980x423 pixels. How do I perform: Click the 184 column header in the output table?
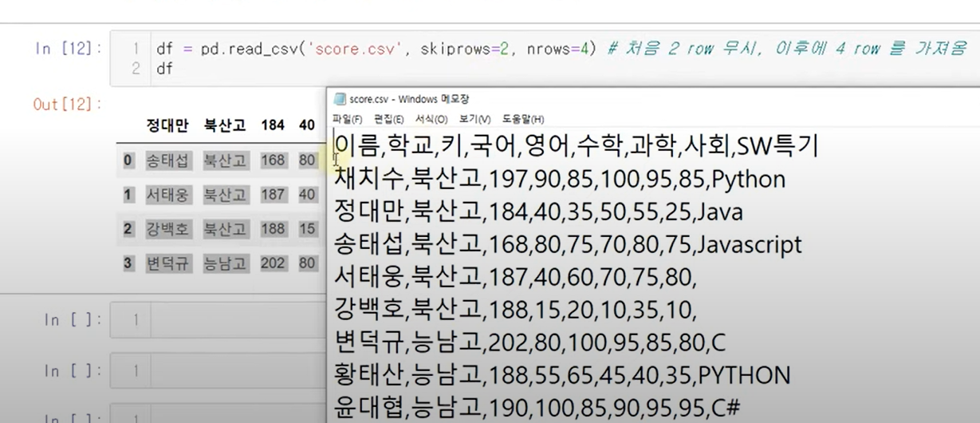coord(273,125)
